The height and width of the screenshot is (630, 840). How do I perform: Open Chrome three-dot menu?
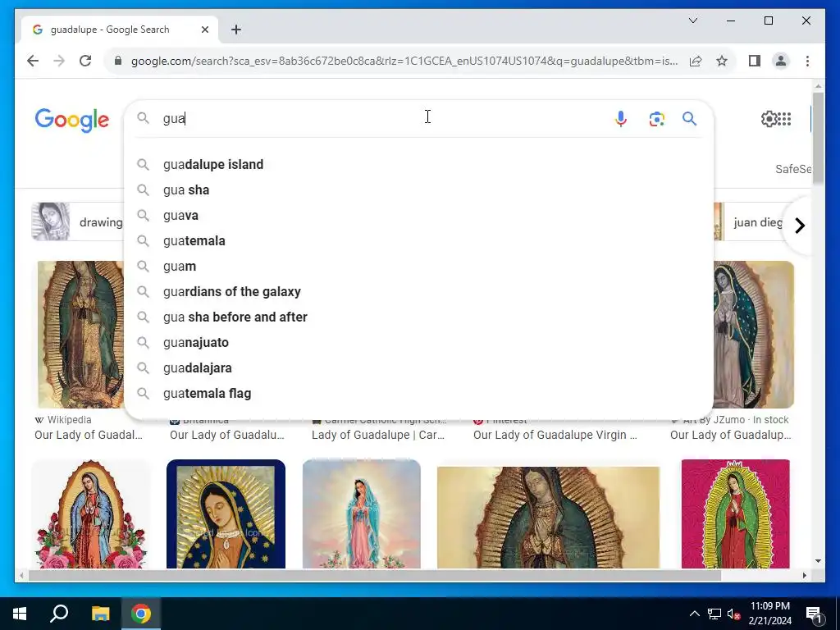tap(807, 61)
